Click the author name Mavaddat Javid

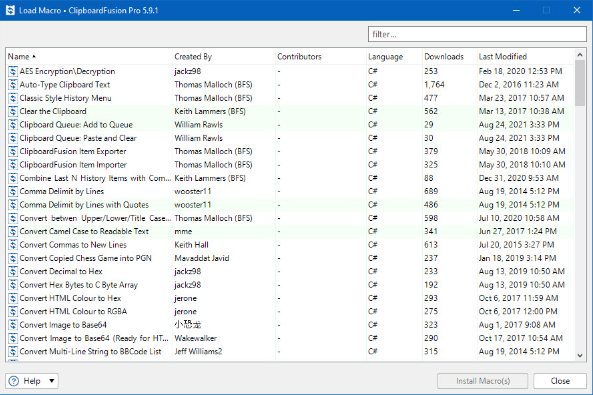pos(202,258)
